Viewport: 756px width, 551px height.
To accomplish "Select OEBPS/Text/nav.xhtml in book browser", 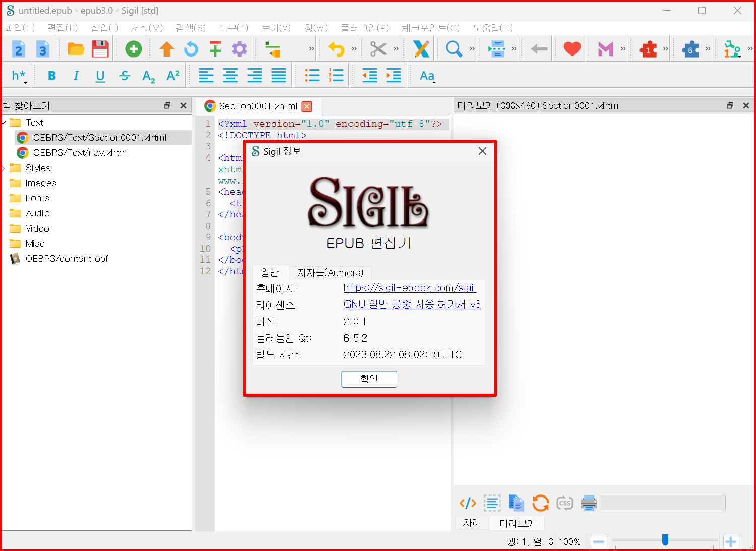I will (81, 153).
